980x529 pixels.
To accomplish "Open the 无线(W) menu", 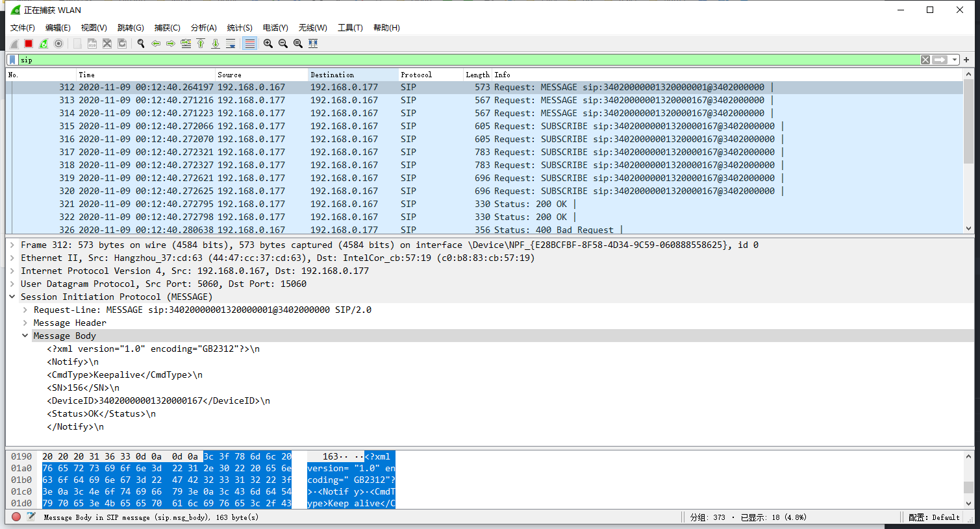I will [x=312, y=28].
